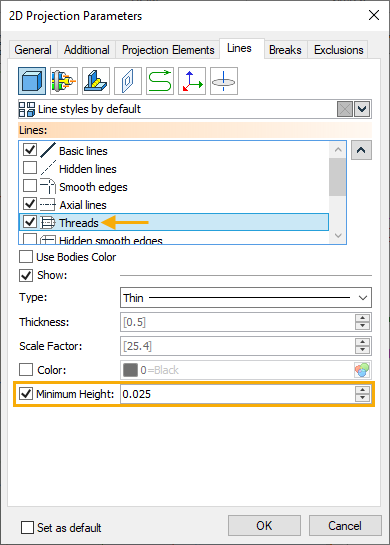Viewport: 390px width, 545px height.
Task: Open the Exclusions tab
Action: (x=339, y=50)
